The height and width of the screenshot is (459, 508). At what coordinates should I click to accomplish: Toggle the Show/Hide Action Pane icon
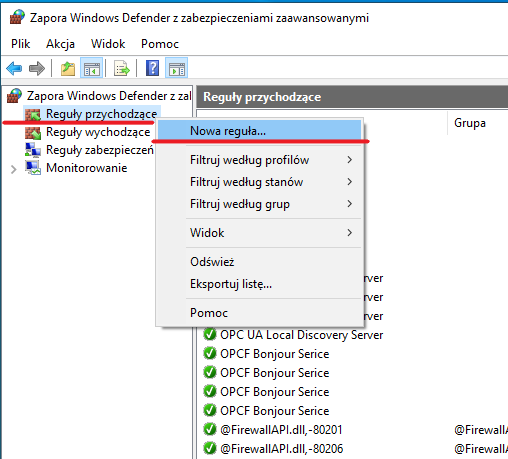[x=176, y=68]
